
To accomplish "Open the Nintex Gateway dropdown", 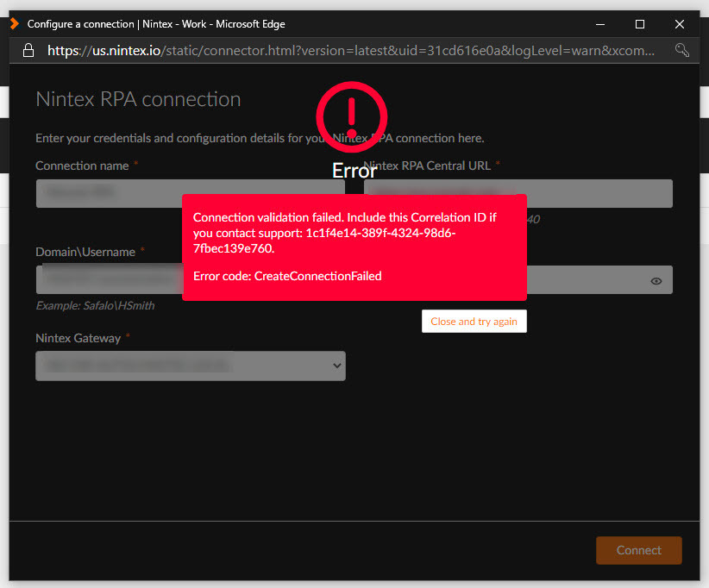I will 191,366.
